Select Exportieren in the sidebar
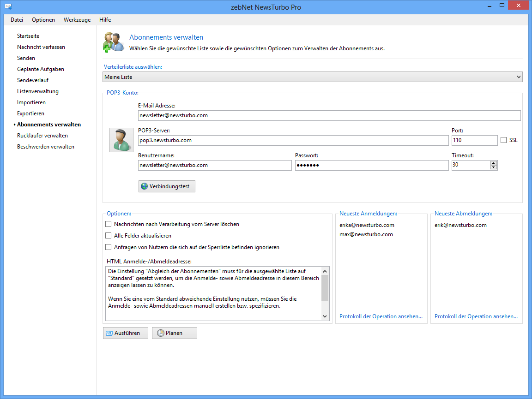The image size is (532, 399). tap(30, 113)
